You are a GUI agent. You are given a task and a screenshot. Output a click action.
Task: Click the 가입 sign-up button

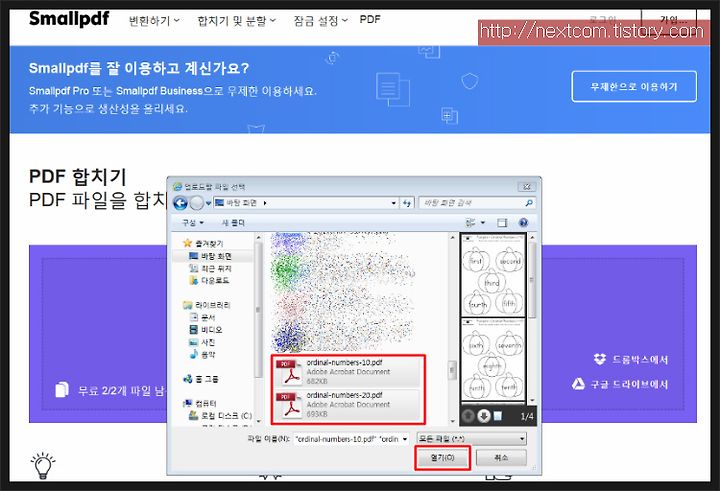[669, 20]
